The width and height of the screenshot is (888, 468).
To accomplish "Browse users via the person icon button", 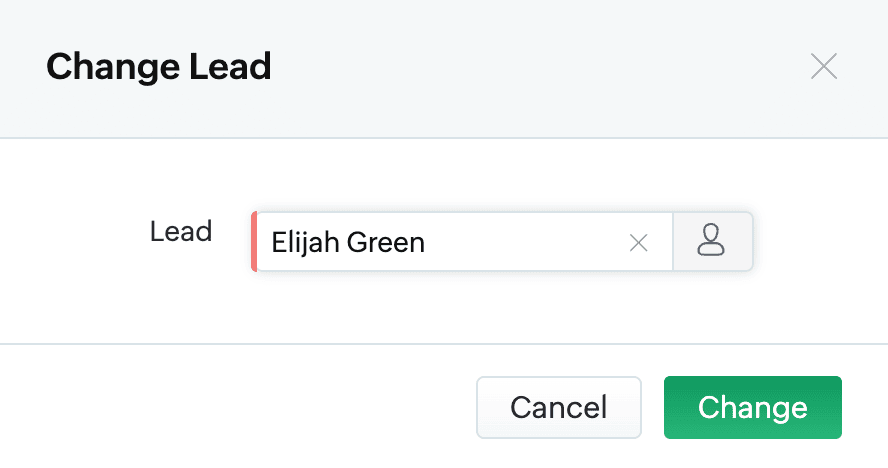I will [x=712, y=241].
